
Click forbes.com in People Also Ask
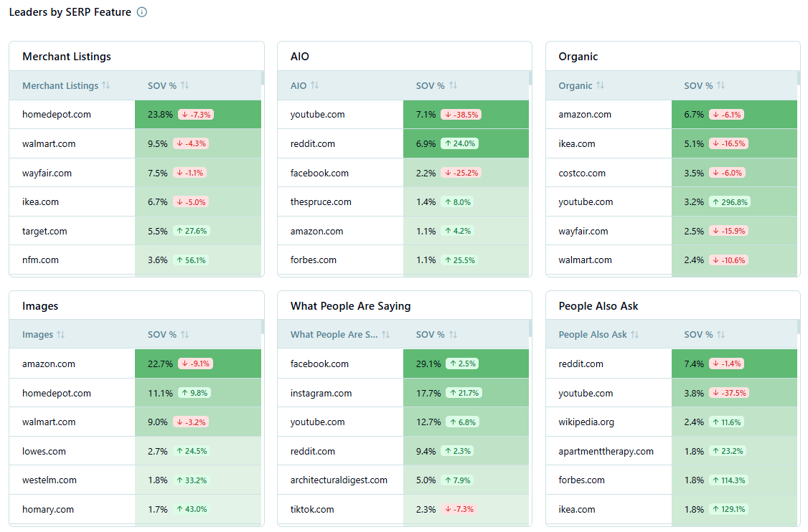[x=582, y=480]
